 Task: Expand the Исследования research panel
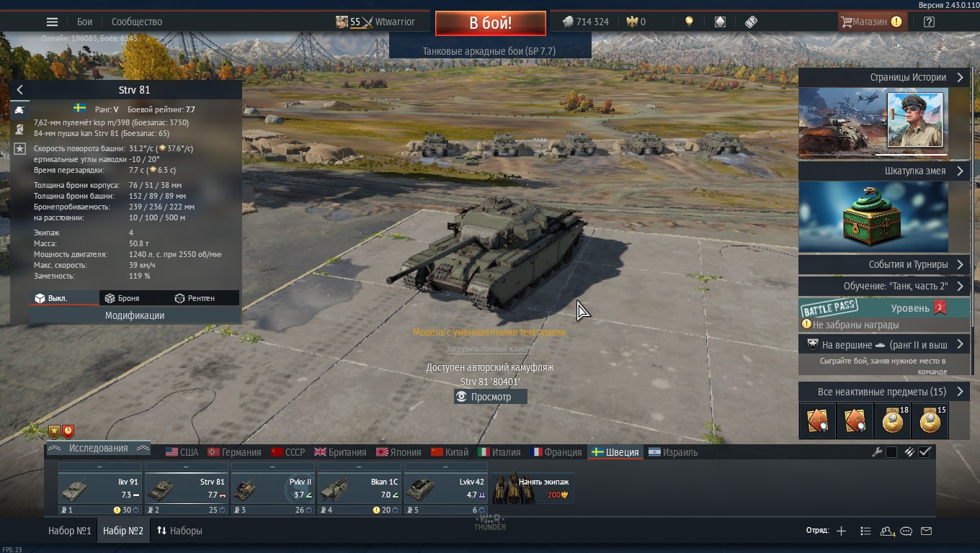pyautogui.click(x=98, y=448)
